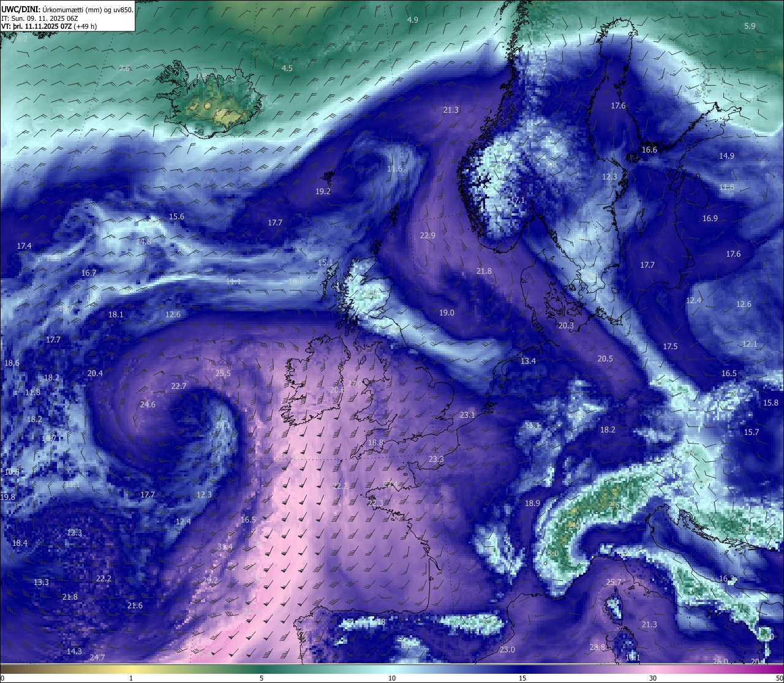Click the '15.1' value near the Hebrides
Image resolution: width=784 pixels, height=683 pixels.
pos(325,262)
